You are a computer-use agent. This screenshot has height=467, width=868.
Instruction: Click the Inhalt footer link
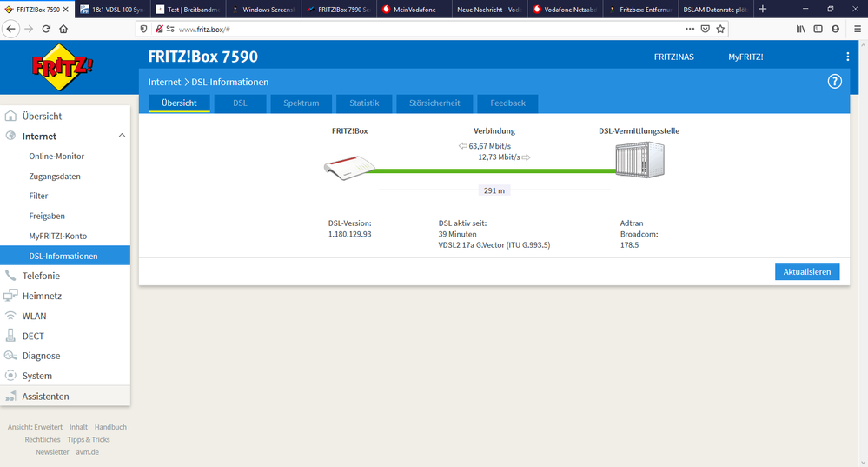pos(78,427)
